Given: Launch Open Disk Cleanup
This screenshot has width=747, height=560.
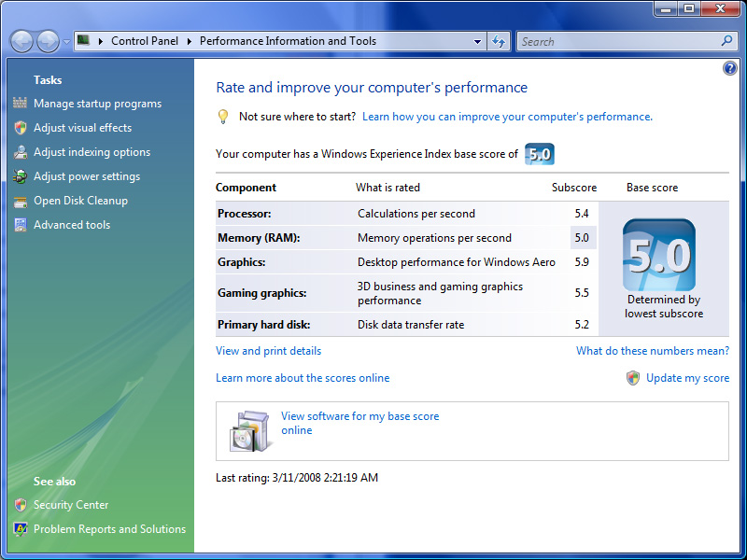Looking at the screenshot, I should [80, 201].
